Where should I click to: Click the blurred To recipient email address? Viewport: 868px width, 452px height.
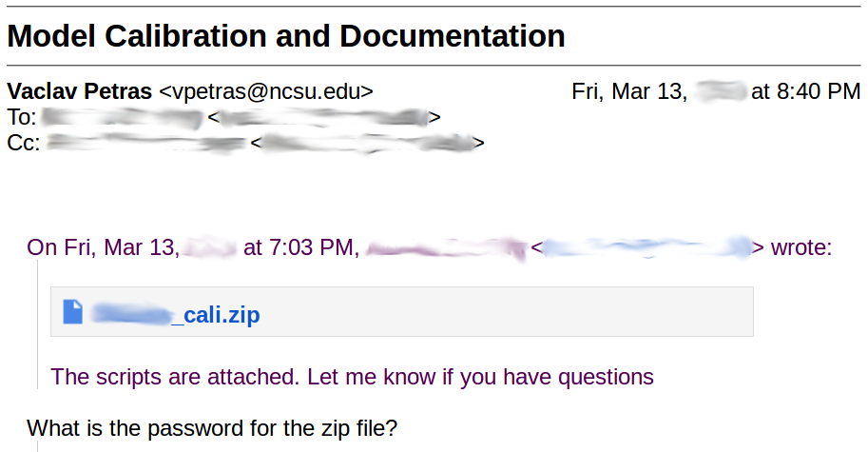click(x=324, y=117)
